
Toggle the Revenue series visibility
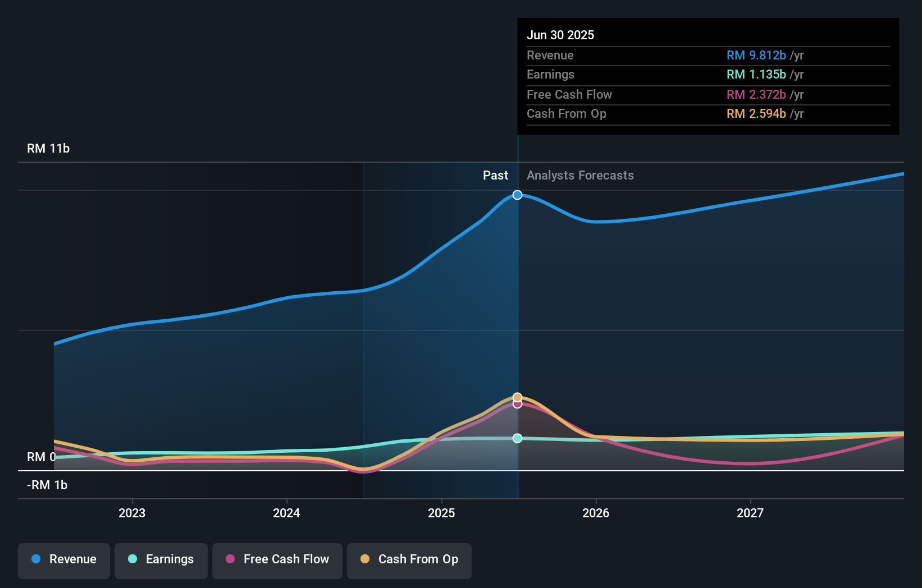(63, 559)
